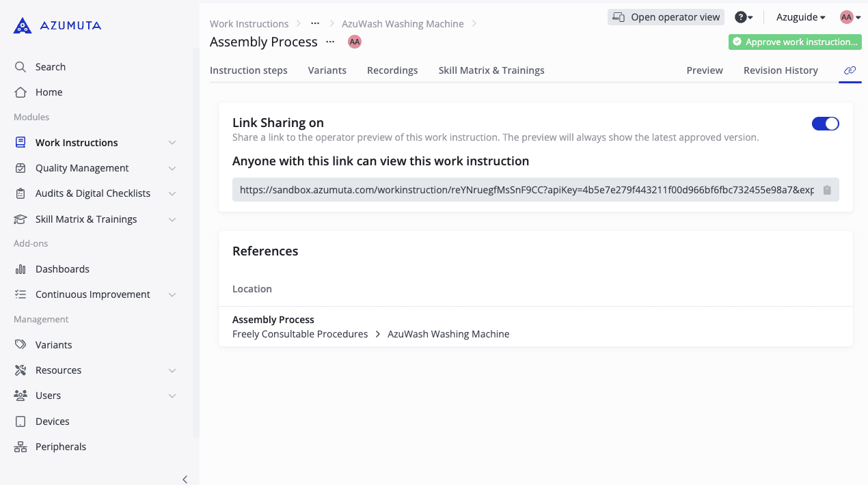Viewport: 868px width, 485px height.
Task: Click the Azumuta logo
Action: point(57,26)
